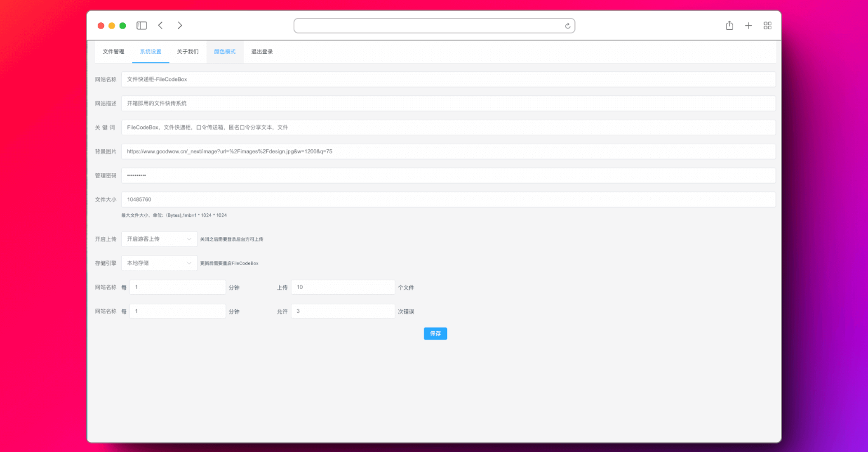
Task: Click the 文件大小 field showing 10485760
Action: 448,200
